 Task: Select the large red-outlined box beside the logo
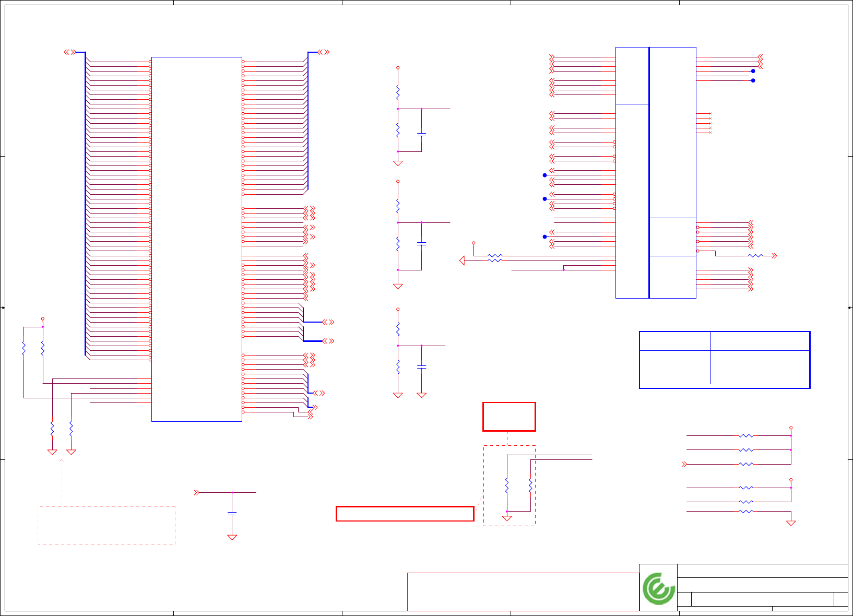tap(523, 592)
